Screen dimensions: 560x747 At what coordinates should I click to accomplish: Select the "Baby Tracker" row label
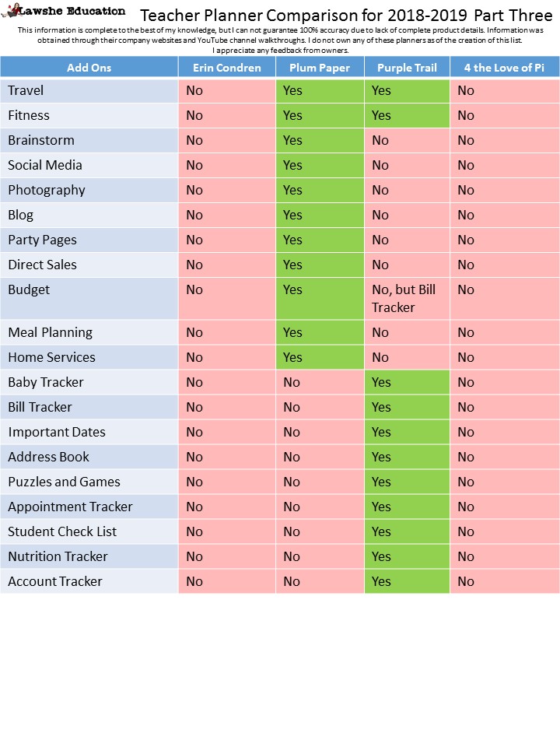point(46,382)
